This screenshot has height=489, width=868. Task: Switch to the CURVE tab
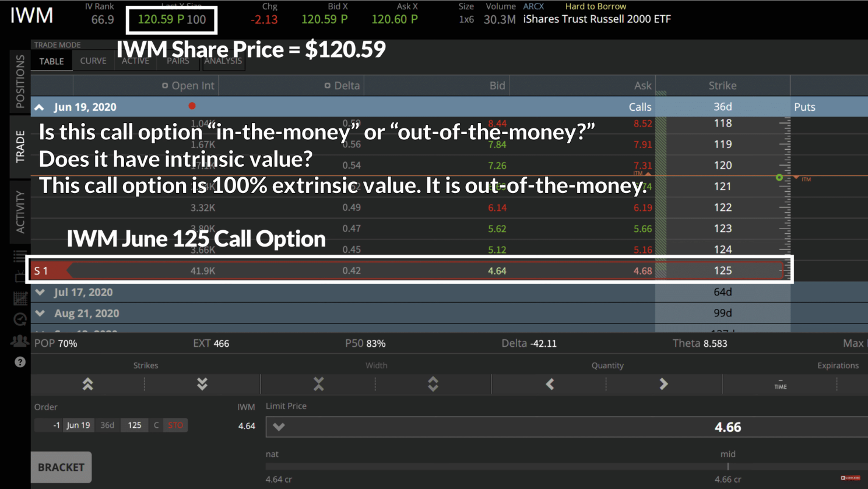pyautogui.click(x=93, y=61)
